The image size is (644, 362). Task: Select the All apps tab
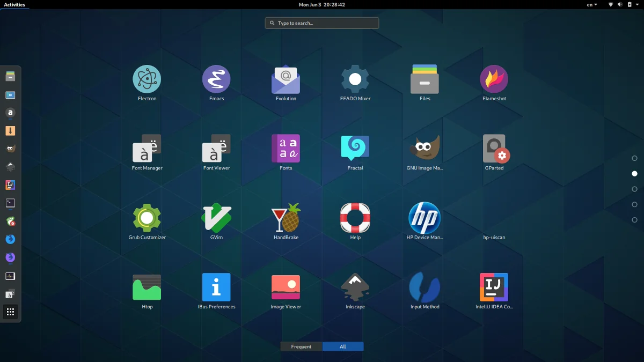tap(343, 346)
